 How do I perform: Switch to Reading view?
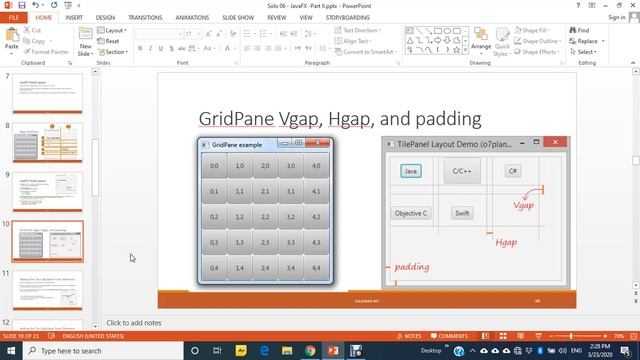521,336
